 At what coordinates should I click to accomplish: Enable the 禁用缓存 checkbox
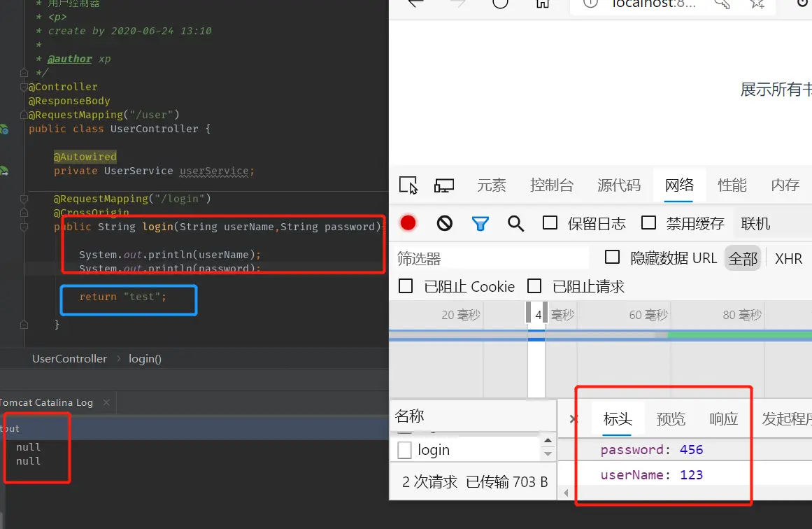(x=648, y=223)
